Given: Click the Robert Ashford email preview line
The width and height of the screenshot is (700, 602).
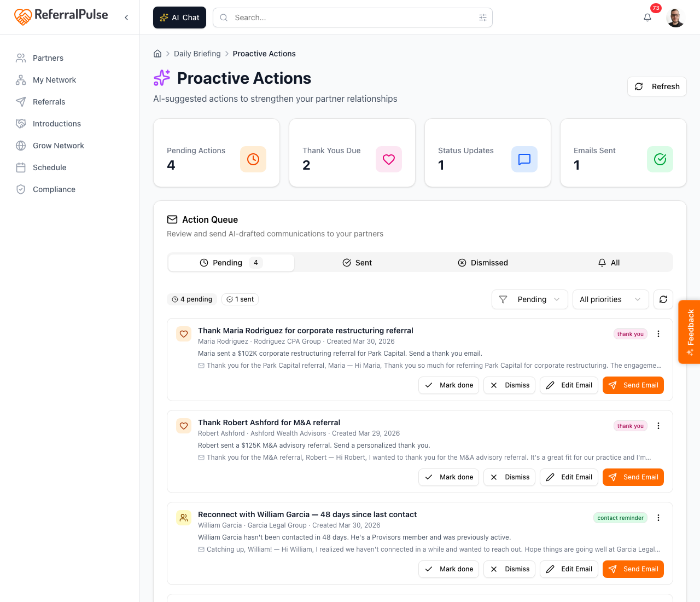Looking at the screenshot, I should click(x=424, y=458).
